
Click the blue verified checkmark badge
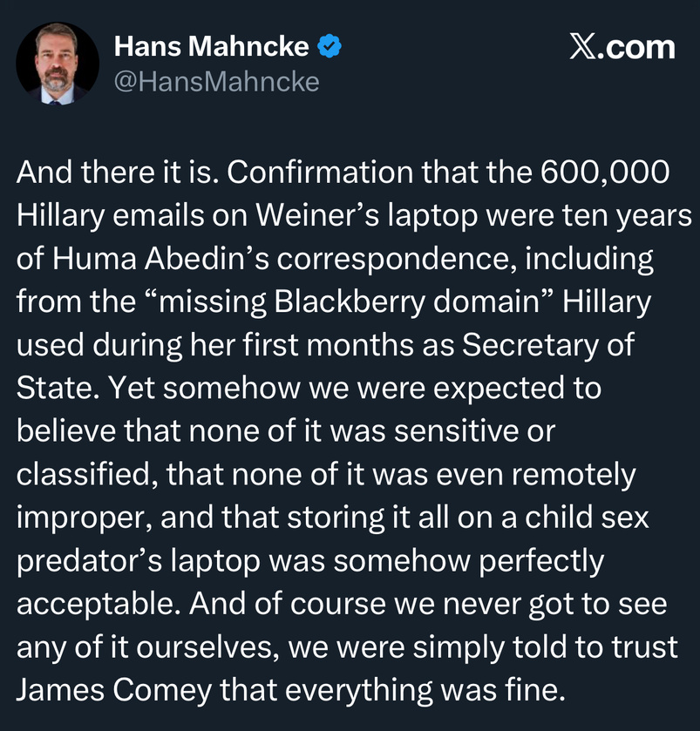click(x=329, y=47)
